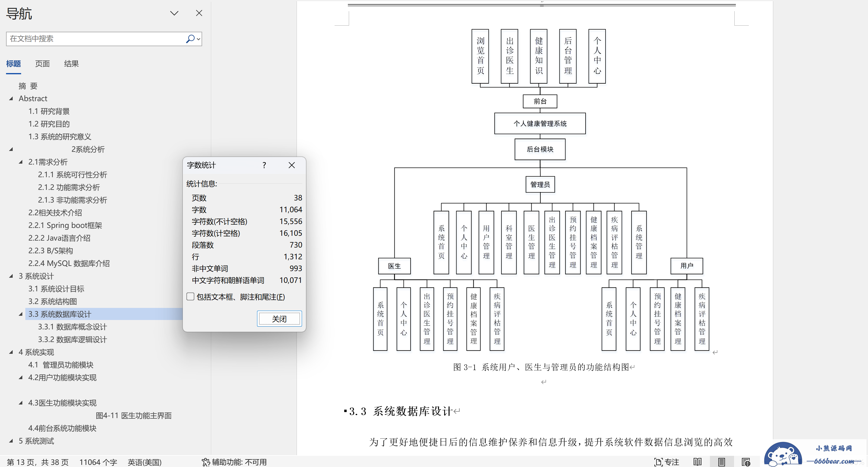Collapse the 4.2用户功能模块实现 heading
The height and width of the screenshot is (467, 868).
tap(21, 378)
